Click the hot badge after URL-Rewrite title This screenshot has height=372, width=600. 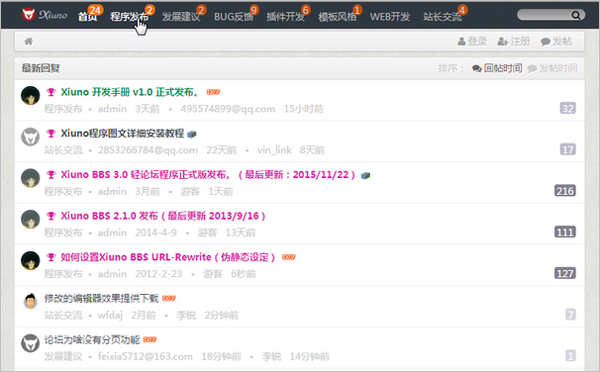(x=289, y=257)
